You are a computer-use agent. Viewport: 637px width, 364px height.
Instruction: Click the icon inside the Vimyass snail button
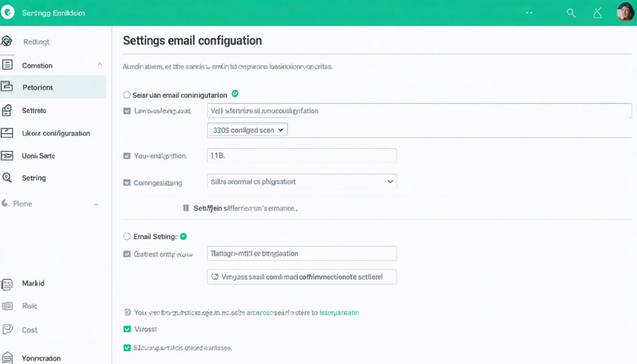[x=215, y=276]
